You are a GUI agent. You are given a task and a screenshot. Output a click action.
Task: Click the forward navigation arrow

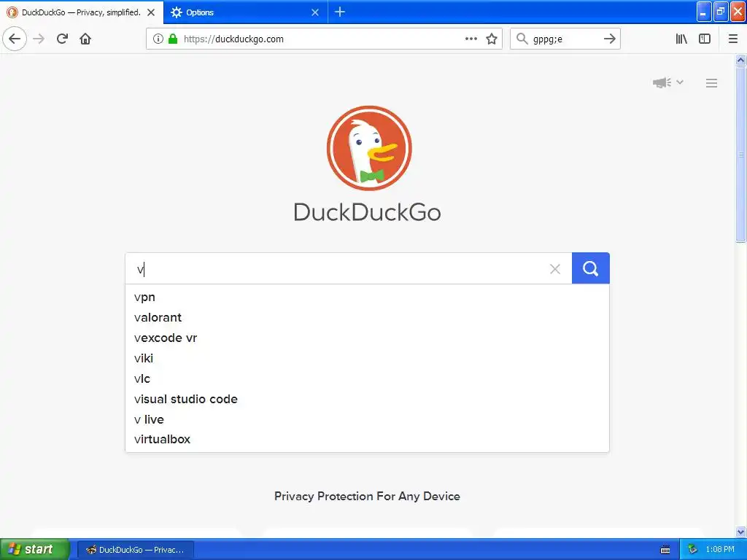[x=39, y=39]
